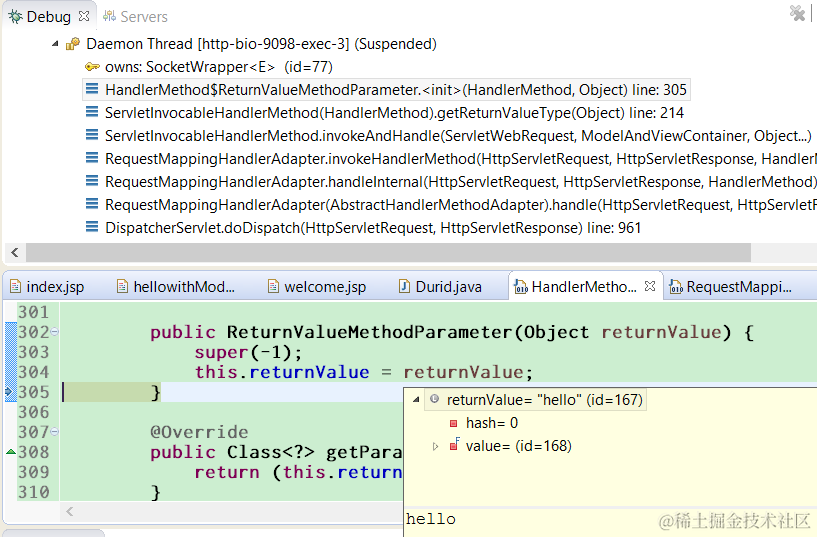Viewport: 817px width, 537px height.
Task: Click line number 310 in the gutter
Action: coord(33,492)
